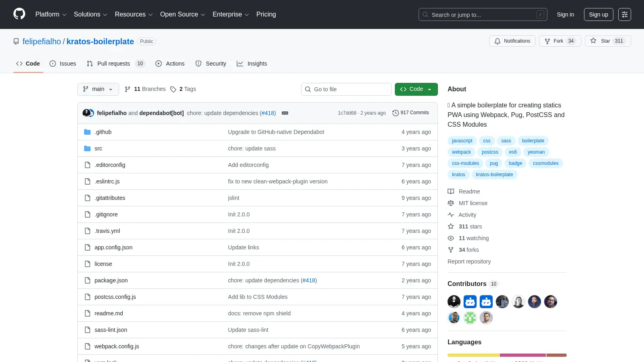The width and height of the screenshot is (644, 362).
Task: Expand the Open Source dropdown menu
Action: click(183, 14)
